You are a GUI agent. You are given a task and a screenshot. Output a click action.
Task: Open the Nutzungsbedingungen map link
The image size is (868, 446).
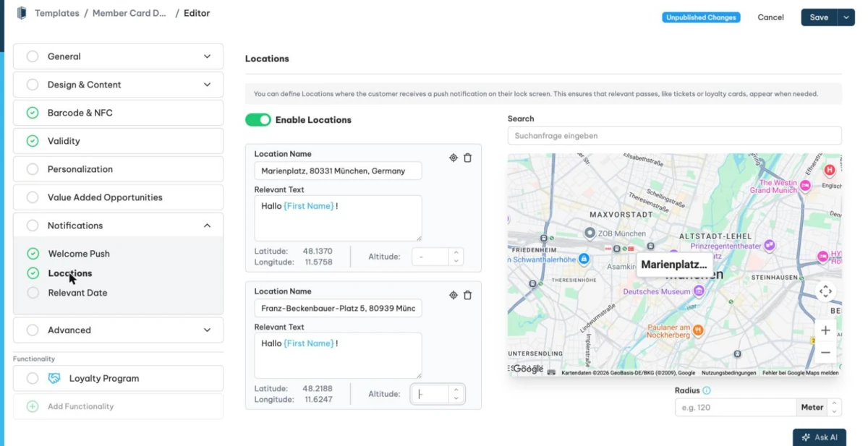click(x=728, y=373)
